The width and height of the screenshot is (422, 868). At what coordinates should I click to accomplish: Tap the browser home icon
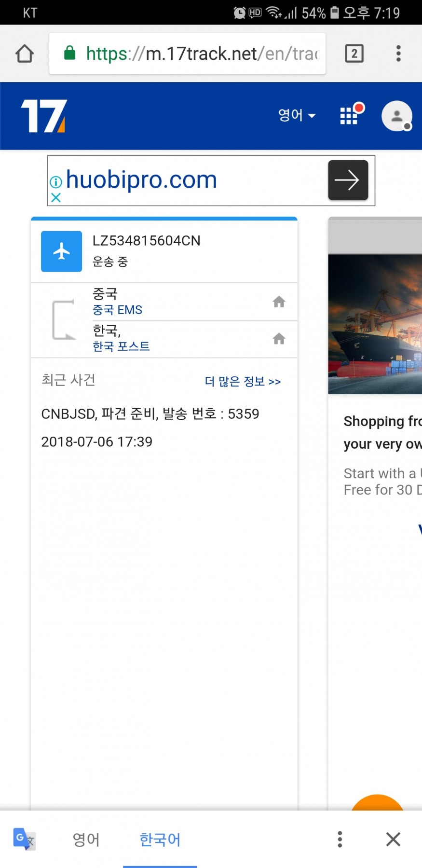point(25,54)
